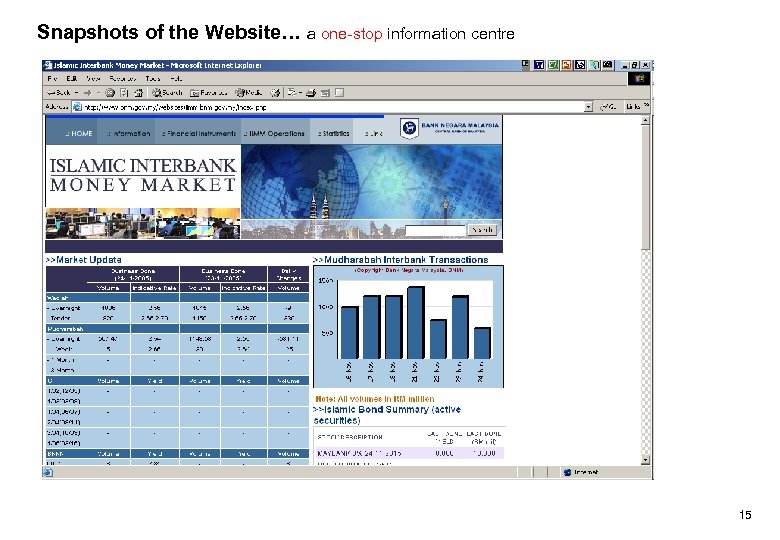Click the Windows logo throbber
780x540 pixels.
639,79
